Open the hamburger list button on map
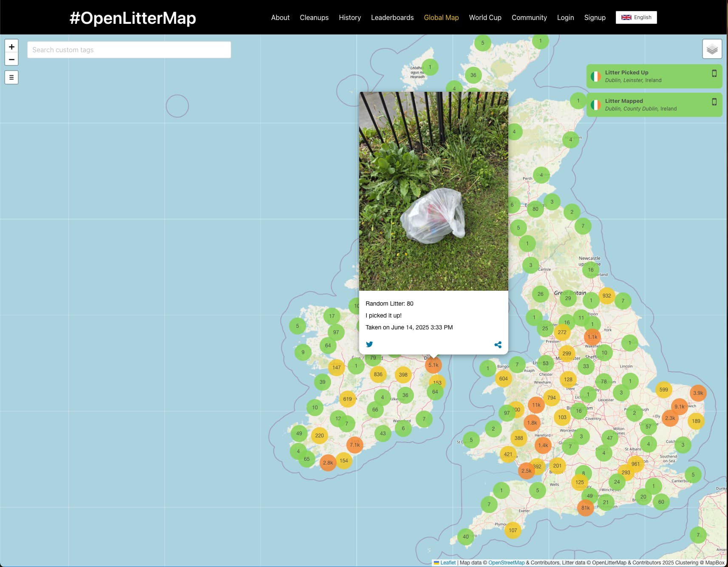Screen dimensions: 728x567 11,77
